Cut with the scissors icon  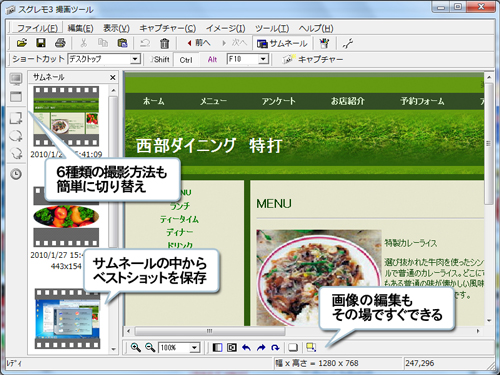(83, 43)
